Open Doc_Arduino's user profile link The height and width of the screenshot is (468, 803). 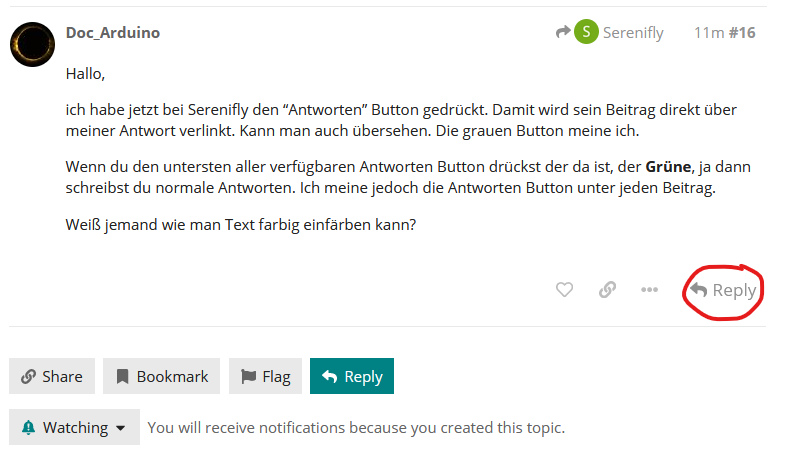point(112,33)
